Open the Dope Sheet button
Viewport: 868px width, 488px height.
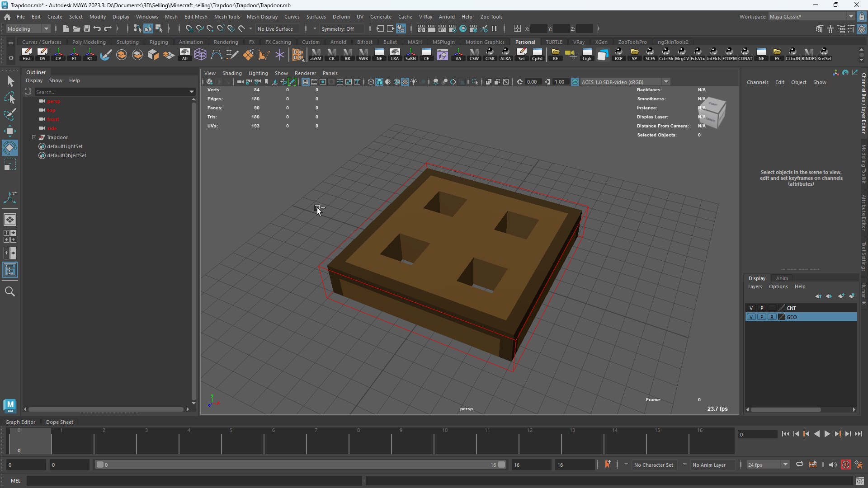coord(60,422)
